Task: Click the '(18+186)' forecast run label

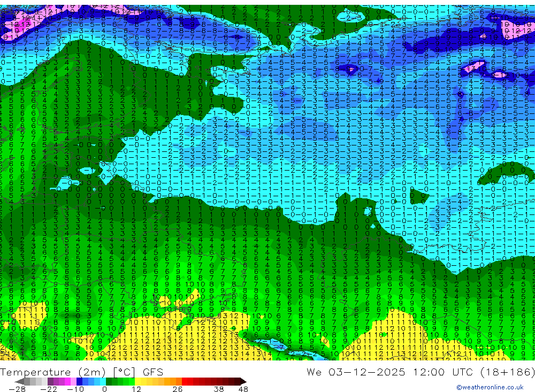Action: pyautogui.click(x=507, y=372)
